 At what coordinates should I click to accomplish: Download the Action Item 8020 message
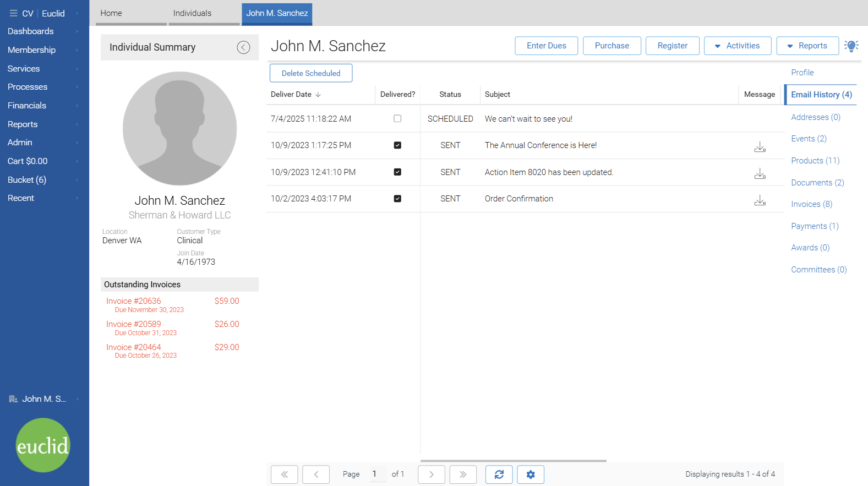point(760,173)
